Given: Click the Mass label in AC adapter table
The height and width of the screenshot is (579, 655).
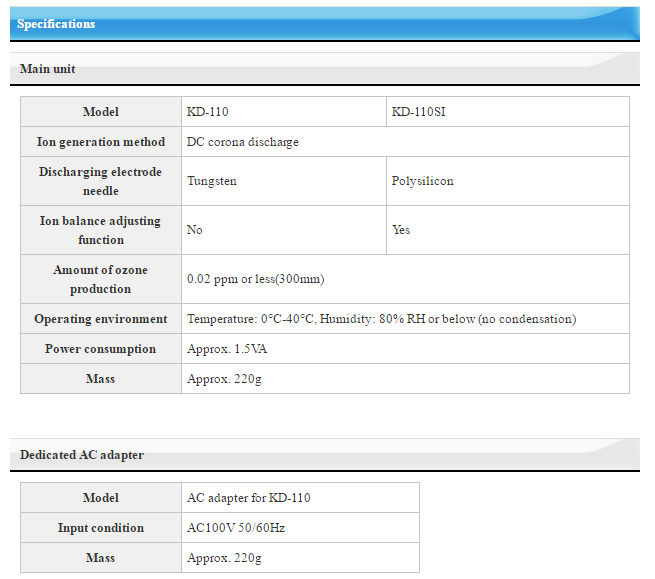Looking at the screenshot, I should pos(101,558).
